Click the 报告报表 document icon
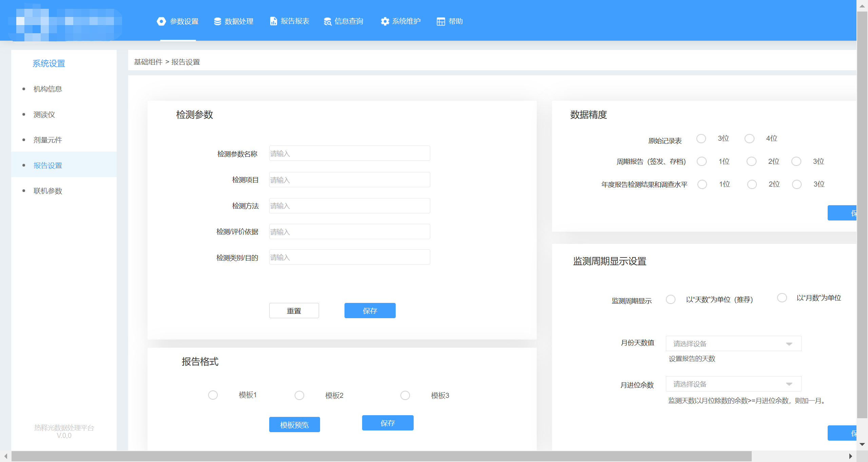The height and width of the screenshot is (462, 868). coord(273,21)
